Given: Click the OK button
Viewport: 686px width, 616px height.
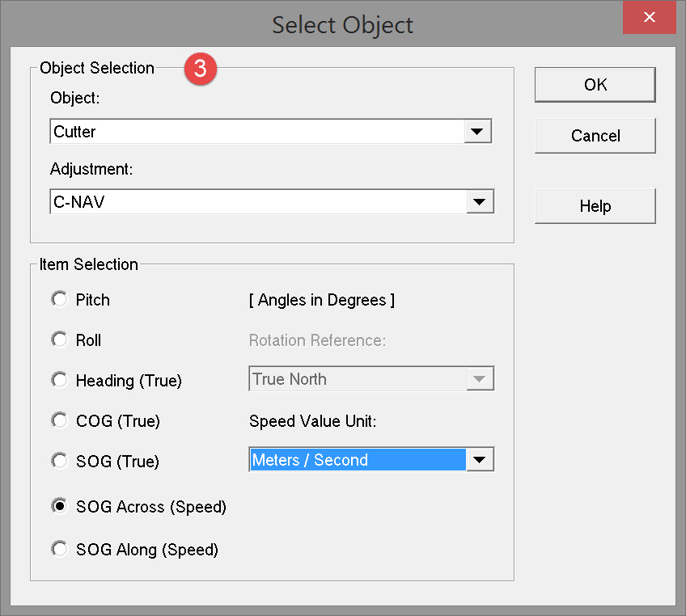Looking at the screenshot, I should (x=595, y=85).
